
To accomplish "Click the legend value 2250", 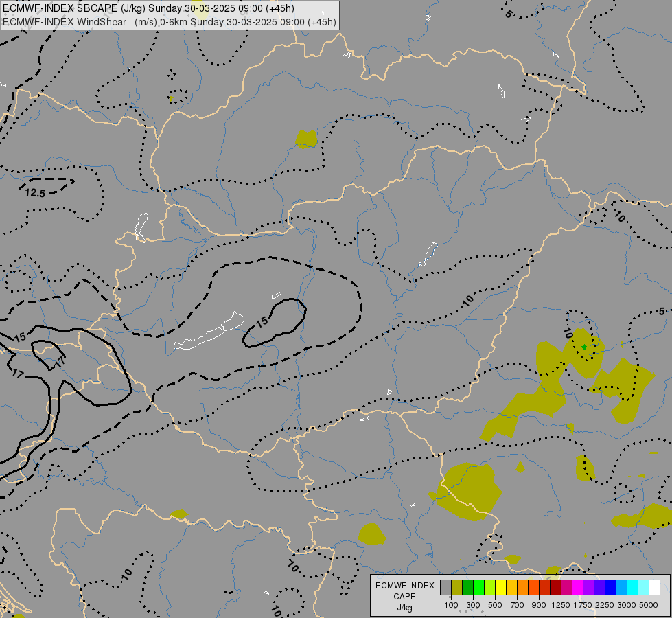I will (x=605, y=605).
